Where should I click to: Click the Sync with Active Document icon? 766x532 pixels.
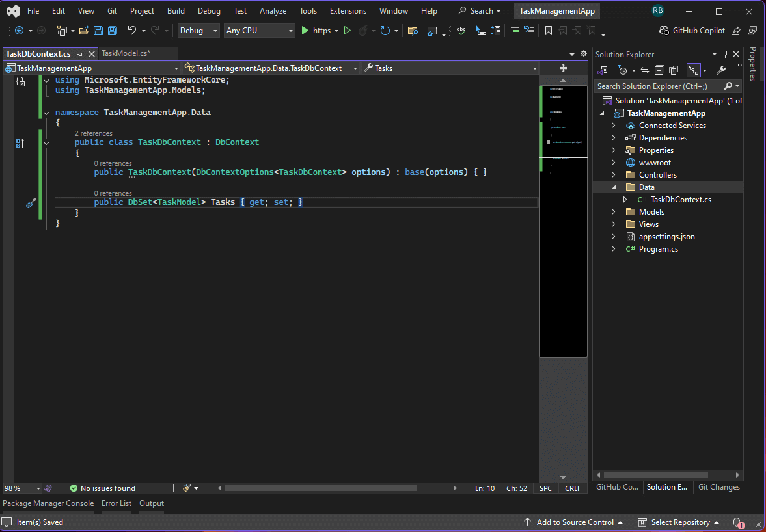pos(645,70)
